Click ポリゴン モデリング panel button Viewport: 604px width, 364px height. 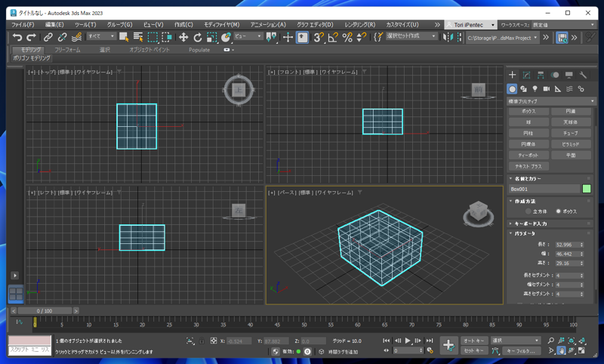click(x=32, y=58)
